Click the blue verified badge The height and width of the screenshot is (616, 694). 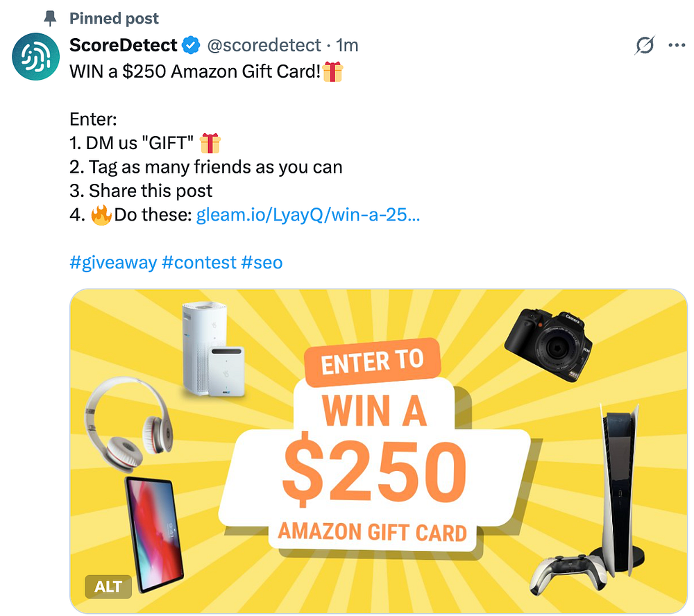pos(192,45)
